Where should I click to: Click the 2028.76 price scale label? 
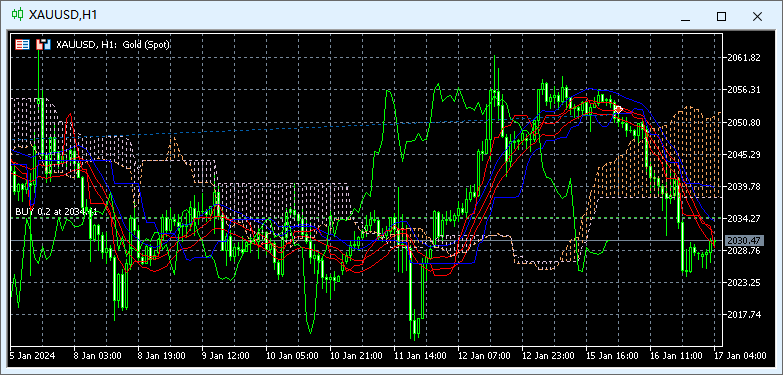pyautogui.click(x=744, y=251)
